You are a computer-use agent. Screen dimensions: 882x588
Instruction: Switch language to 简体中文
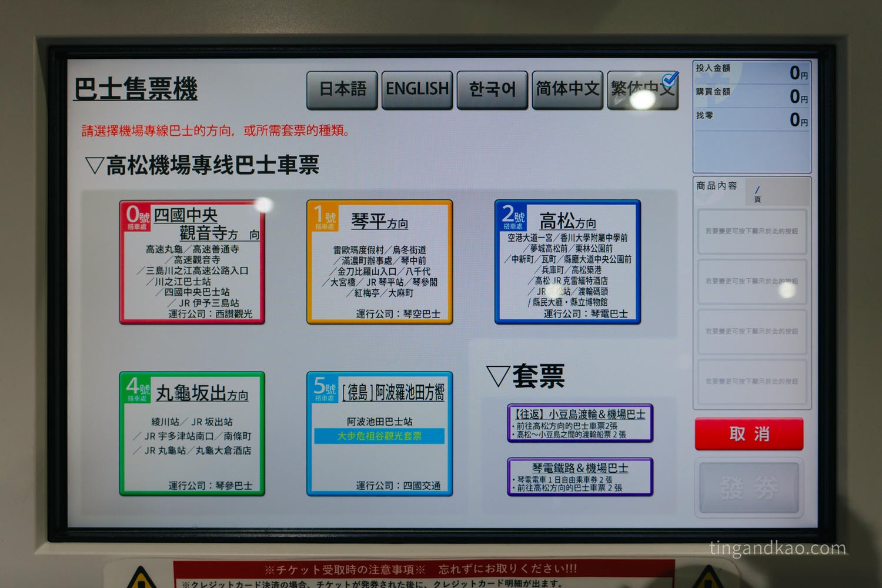click(568, 90)
